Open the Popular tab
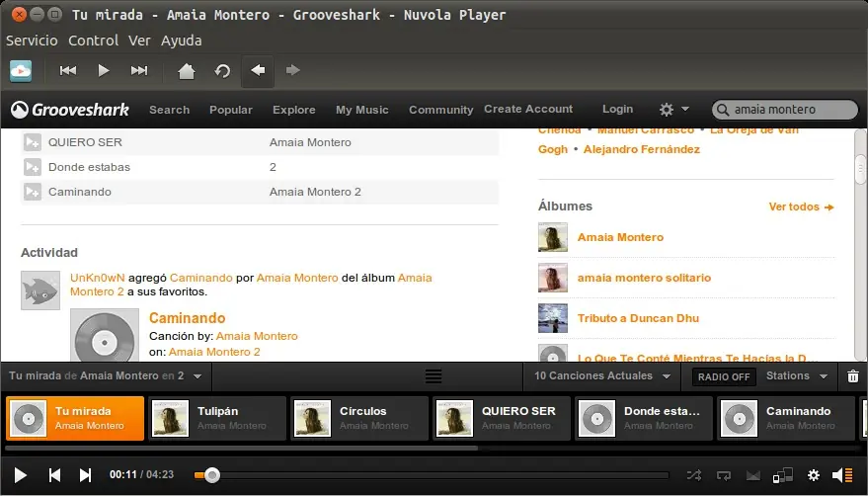Screen dimensions: 868x496 click(231, 110)
